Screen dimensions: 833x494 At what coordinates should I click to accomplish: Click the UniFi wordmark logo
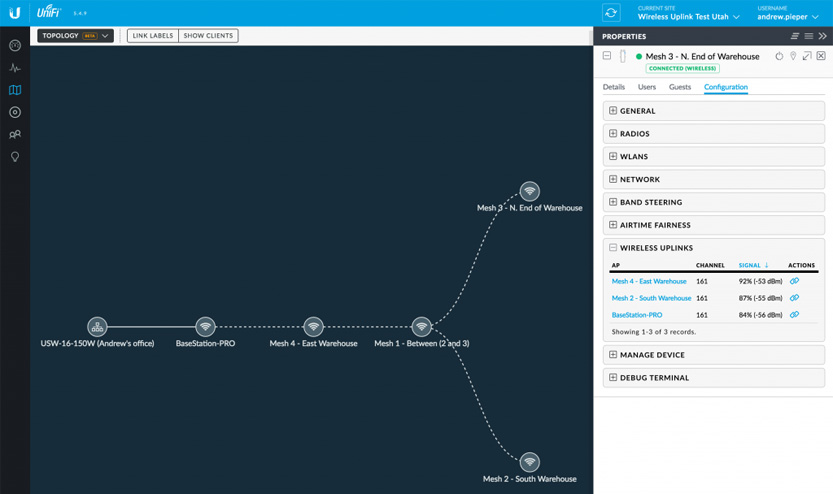click(x=48, y=12)
